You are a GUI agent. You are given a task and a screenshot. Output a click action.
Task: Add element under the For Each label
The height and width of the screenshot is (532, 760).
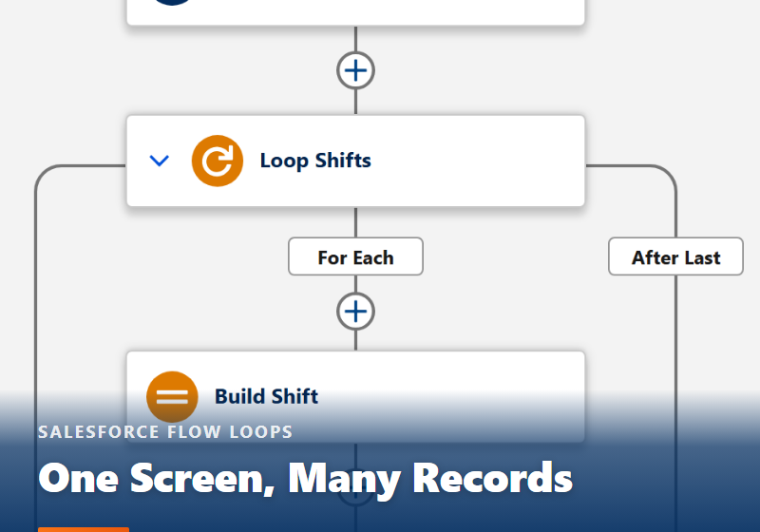(355, 312)
